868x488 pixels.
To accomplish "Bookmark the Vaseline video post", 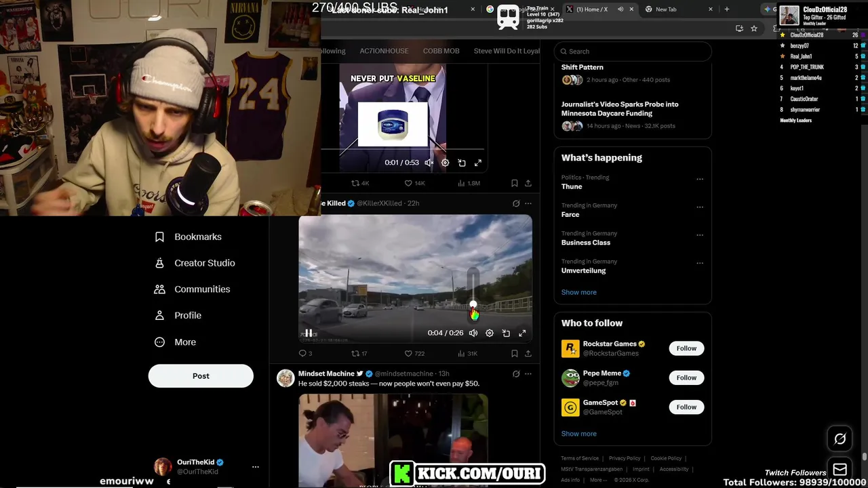I will (514, 183).
